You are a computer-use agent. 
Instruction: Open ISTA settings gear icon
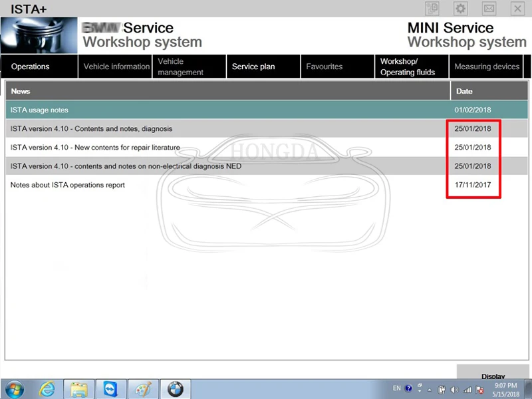[x=460, y=9]
